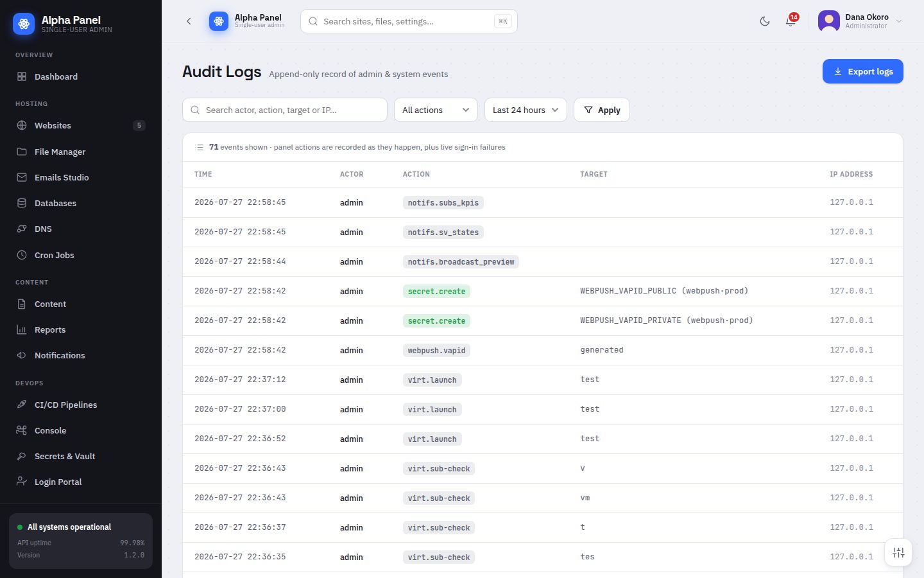This screenshot has height=578, width=924.
Task: Click the DNS link icon
Action: click(22, 229)
